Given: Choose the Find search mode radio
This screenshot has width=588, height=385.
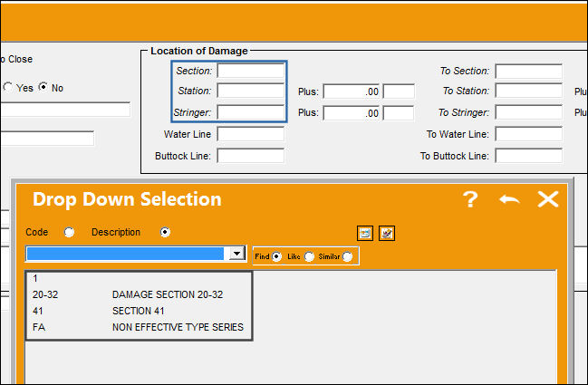Looking at the screenshot, I should point(276,256).
